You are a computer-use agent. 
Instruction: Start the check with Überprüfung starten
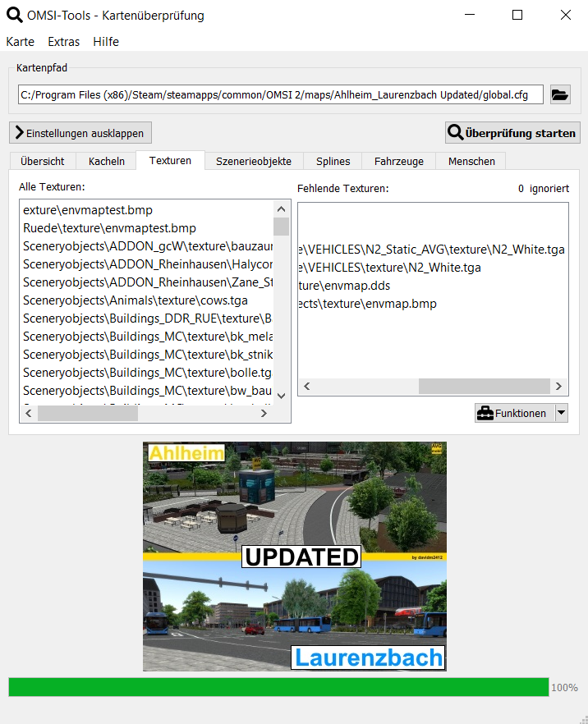pyautogui.click(x=512, y=132)
